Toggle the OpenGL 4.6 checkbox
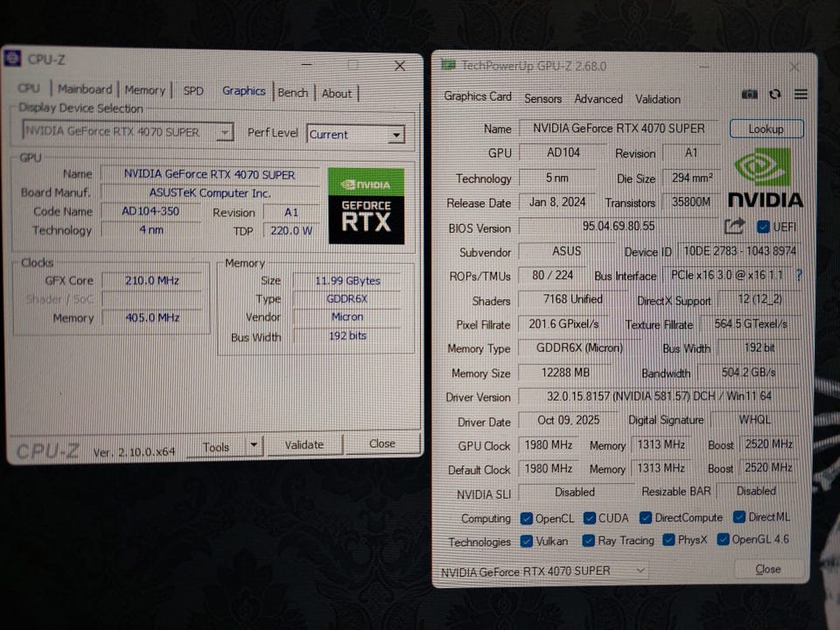This screenshot has height=630, width=840. (724, 539)
